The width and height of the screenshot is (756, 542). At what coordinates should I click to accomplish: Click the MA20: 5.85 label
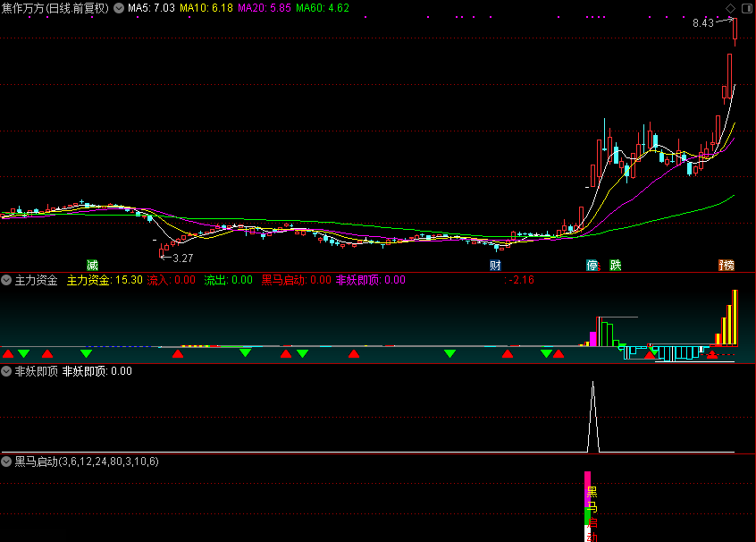[x=265, y=8]
